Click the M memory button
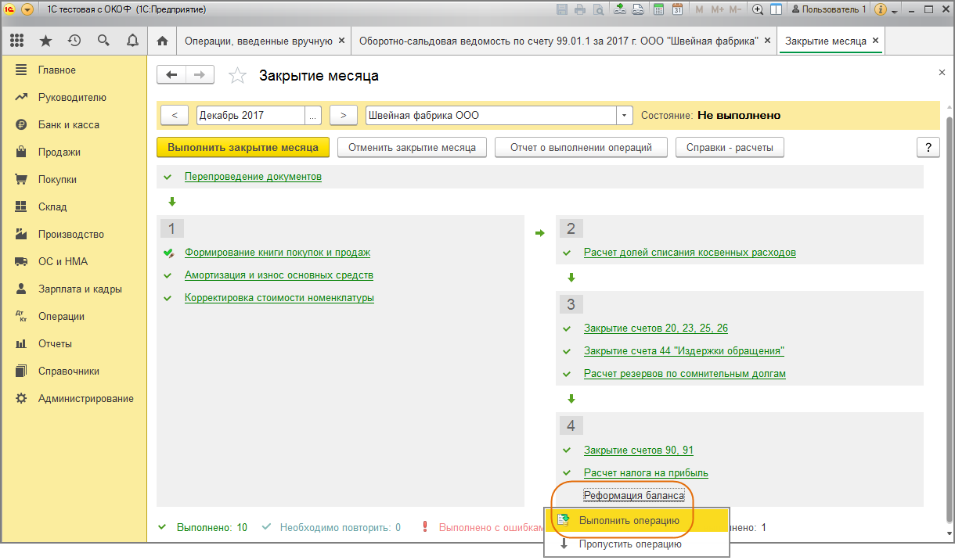955x560 pixels. pos(699,9)
